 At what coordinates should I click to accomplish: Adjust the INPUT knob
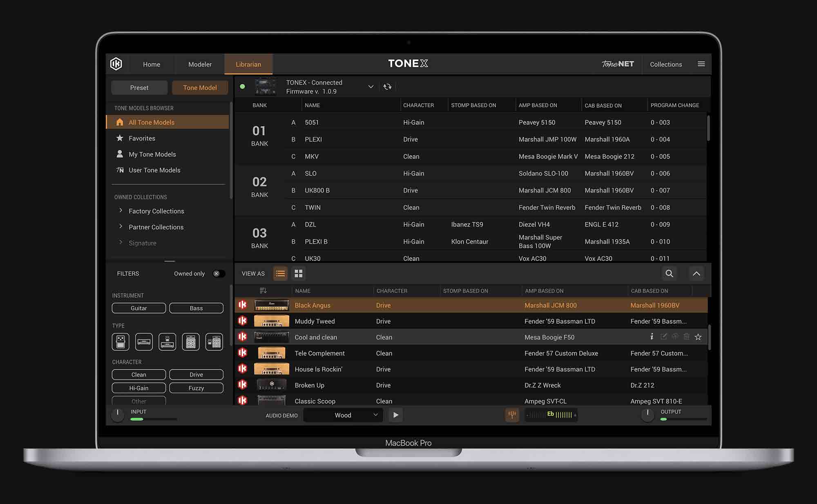point(118,415)
